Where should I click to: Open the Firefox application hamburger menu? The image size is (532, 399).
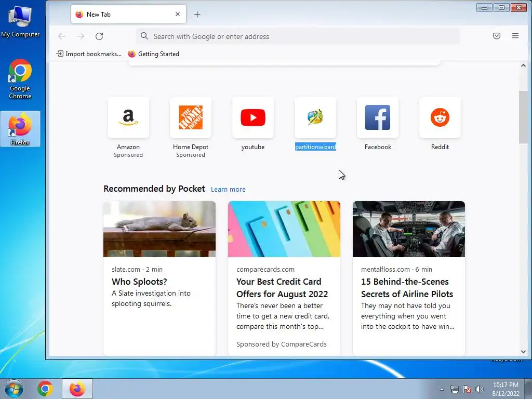pos(515,36)
